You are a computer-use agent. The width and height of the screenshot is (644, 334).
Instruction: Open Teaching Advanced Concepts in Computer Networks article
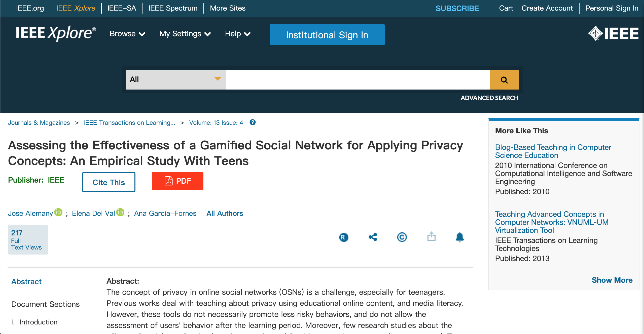(x=552, y=222)
